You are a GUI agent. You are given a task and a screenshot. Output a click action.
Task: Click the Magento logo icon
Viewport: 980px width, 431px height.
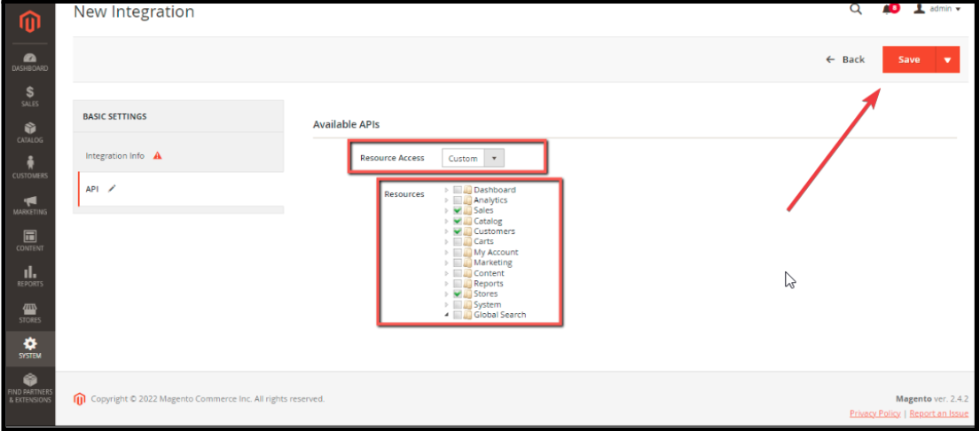pos(28,23)
